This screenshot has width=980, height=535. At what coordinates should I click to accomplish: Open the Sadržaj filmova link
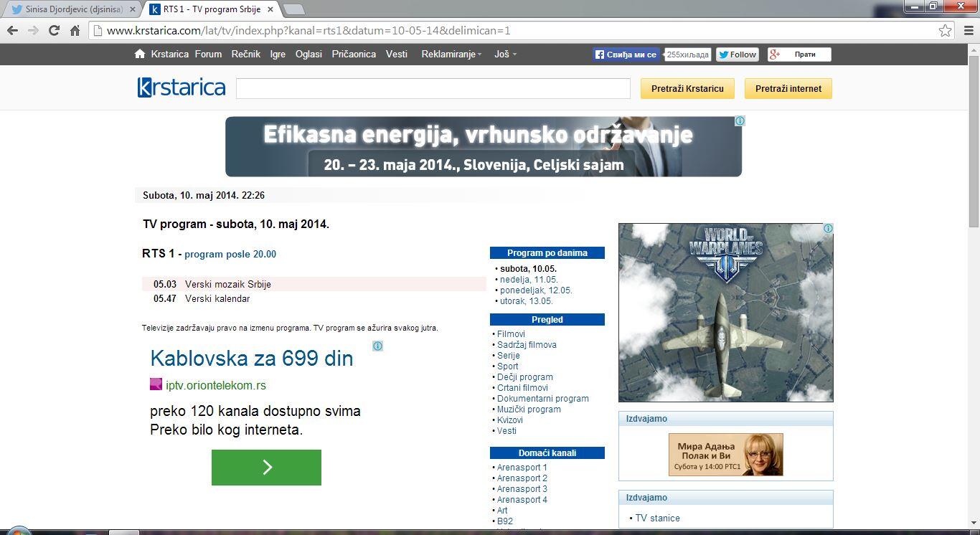tap(527, 345)
